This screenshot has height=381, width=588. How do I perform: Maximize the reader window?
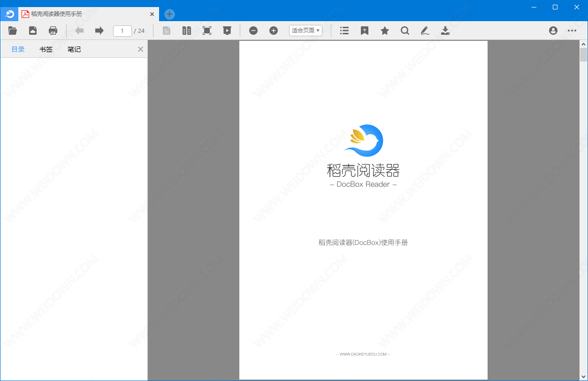point(555,7)
